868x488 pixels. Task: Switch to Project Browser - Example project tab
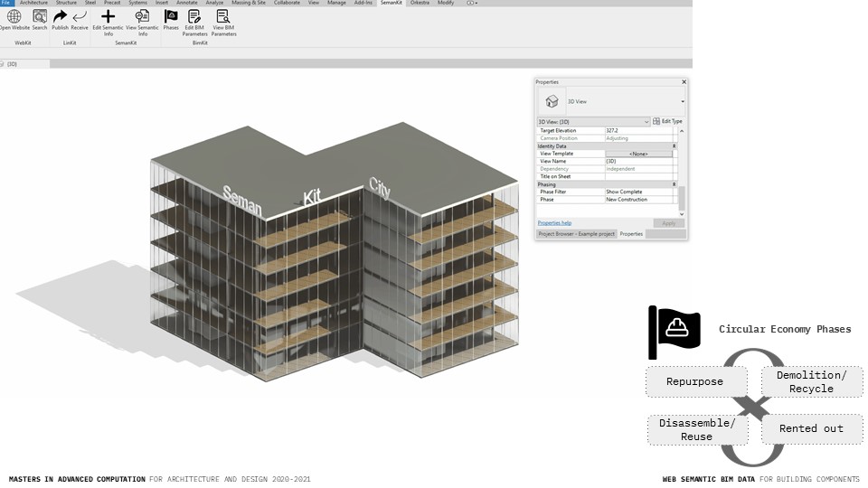pos(576,234)
